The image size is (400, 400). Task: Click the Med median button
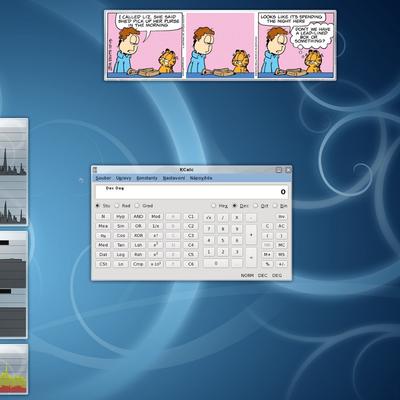[103, 245]
